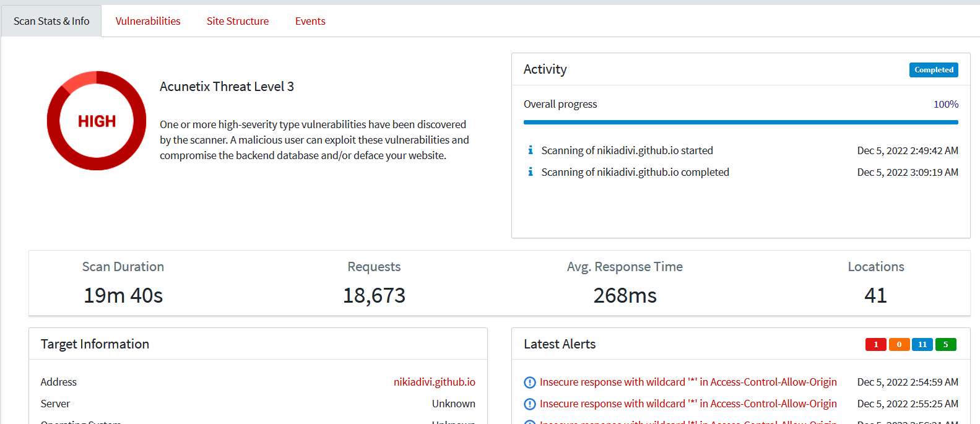Screen dimensions: 980x424
Task: Click the blue severity badge showing 11
Action: tap(922, 345)
